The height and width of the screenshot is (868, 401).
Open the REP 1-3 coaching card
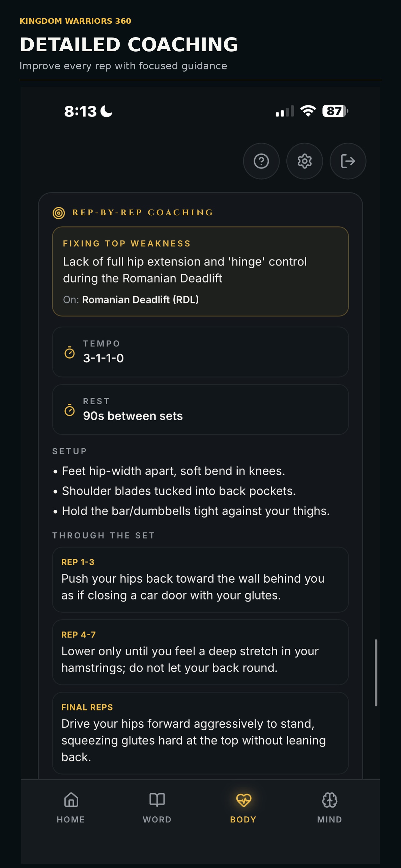pos(200,580)
